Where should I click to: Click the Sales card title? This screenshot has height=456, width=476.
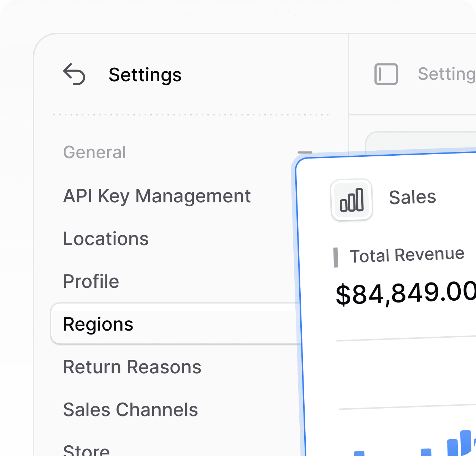coord(412,197)
